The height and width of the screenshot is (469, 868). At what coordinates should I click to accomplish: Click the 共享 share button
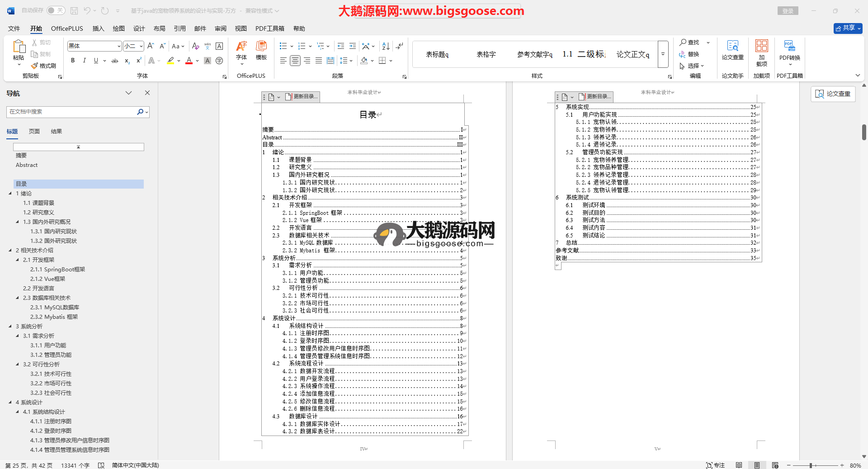coord(848,28)
